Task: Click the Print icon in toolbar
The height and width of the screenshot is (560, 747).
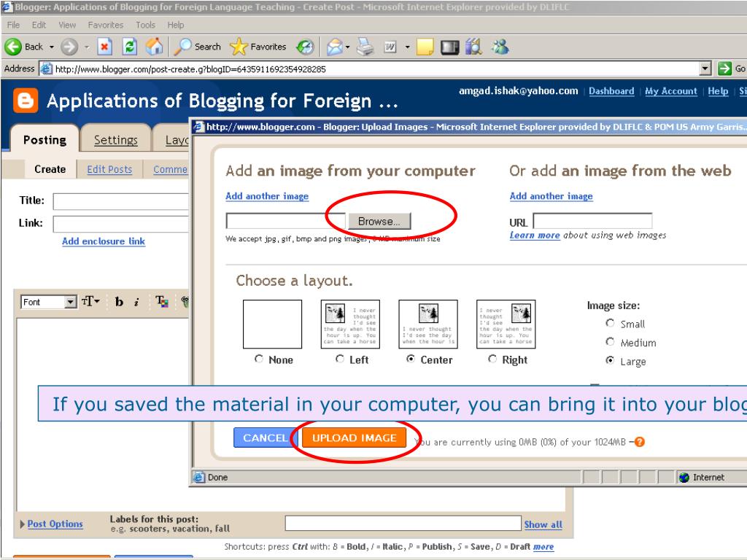Action: (x=365, y=47)
